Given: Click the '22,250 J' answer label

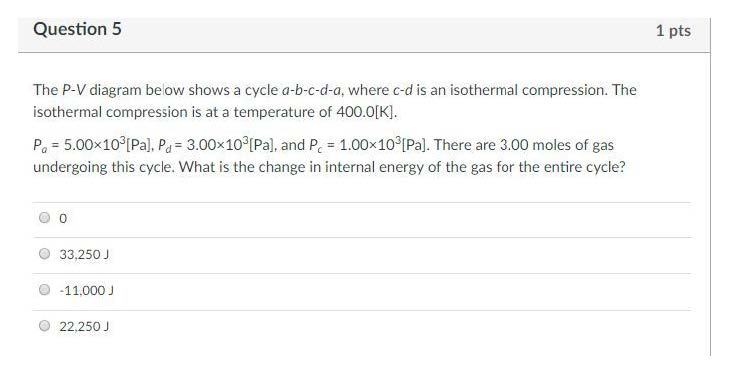Looking at the screenshot, I should click(84, 326).
